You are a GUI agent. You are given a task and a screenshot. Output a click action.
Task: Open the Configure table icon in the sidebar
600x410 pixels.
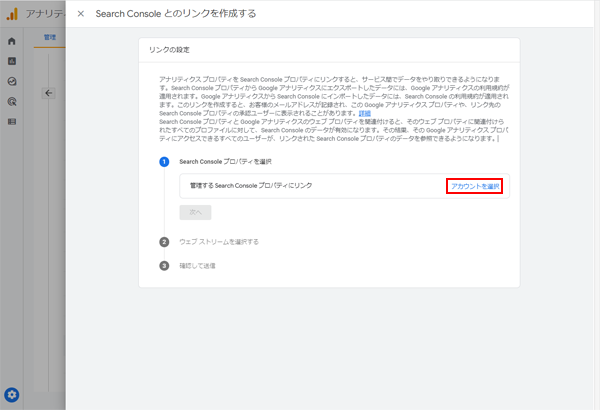[x=12, y=122]
